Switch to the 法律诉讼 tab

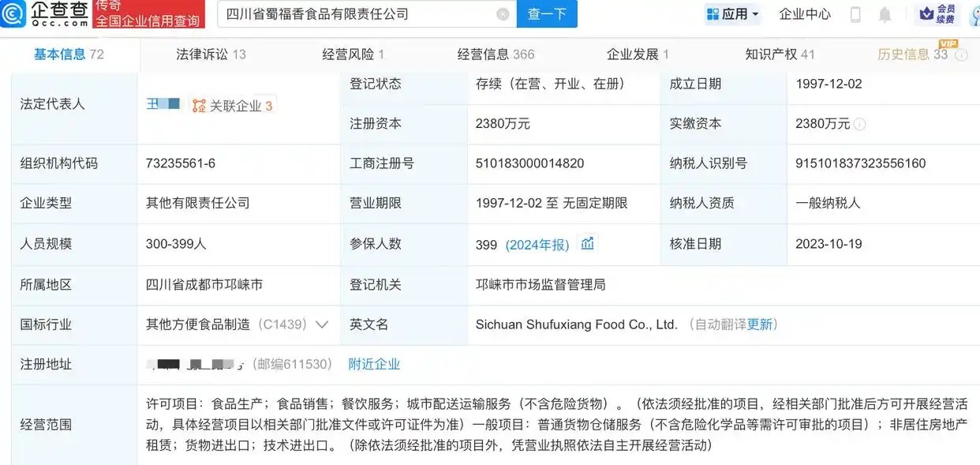point(211,54)
